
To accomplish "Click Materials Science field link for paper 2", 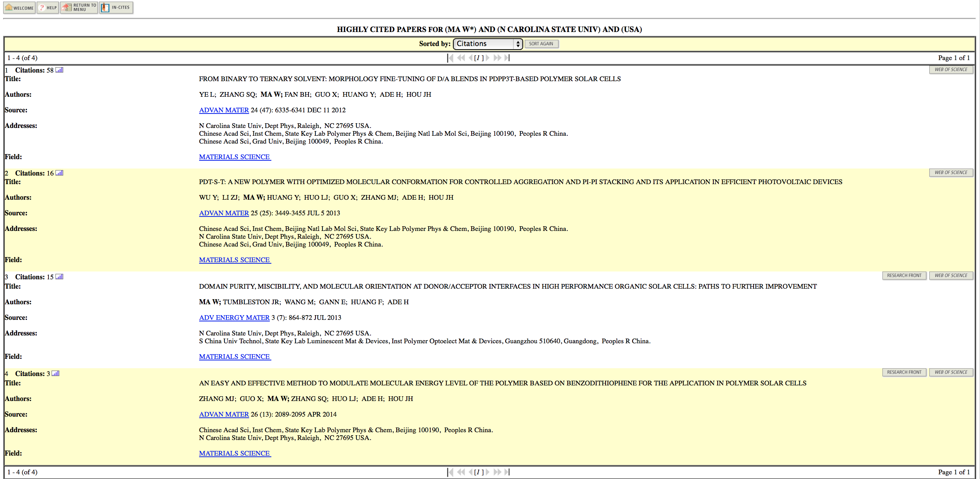I will (234, 260).
